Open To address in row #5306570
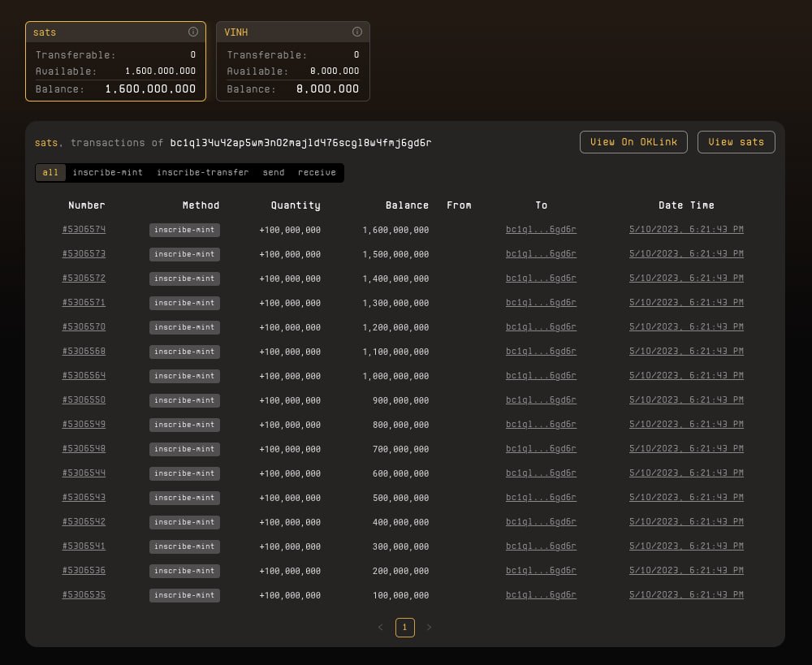 (x=541, y=326)
